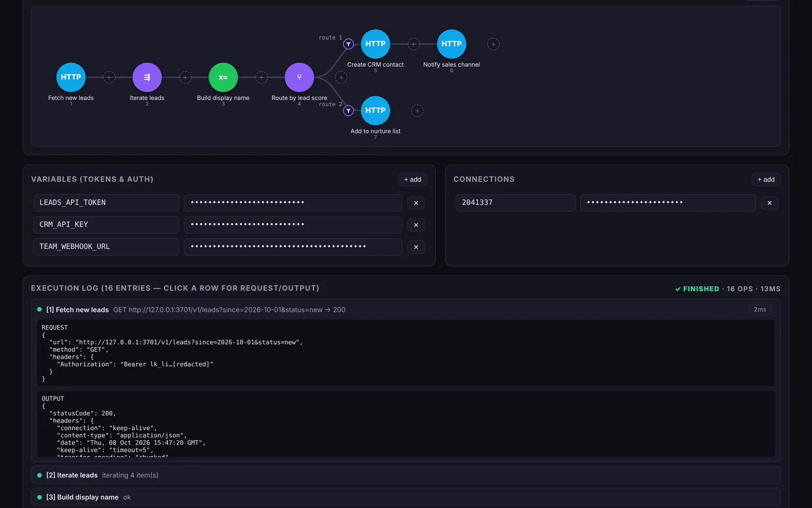Click the FINISHED status indicator

point(697,289)
